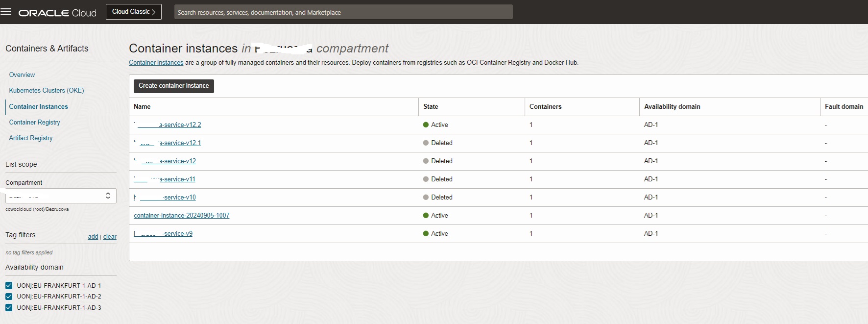The width and height of the screenshot is (868, 324).
Task: Focus the search resources field
Action: [x=343, y=12]
